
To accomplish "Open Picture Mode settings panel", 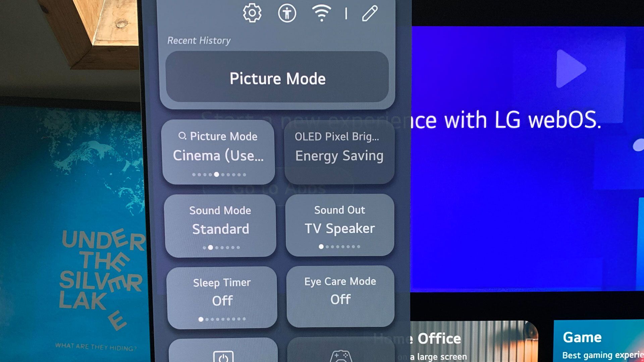I will tap(277, 77).
